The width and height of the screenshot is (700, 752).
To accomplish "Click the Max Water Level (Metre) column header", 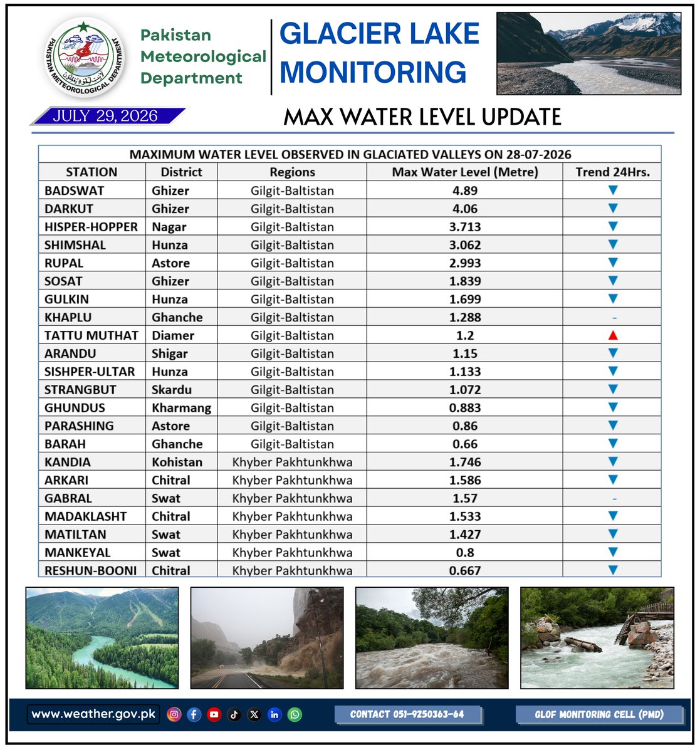I will 465,172.
